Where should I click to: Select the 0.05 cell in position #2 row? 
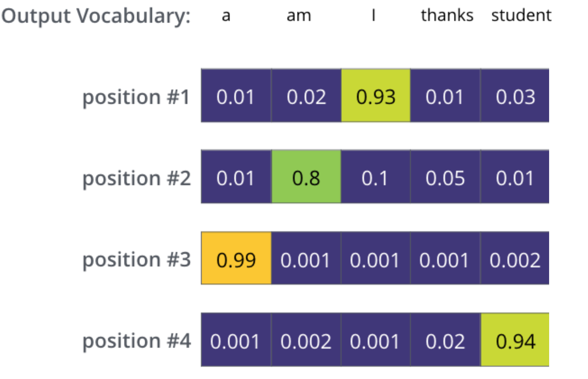[x=445, y=177]
